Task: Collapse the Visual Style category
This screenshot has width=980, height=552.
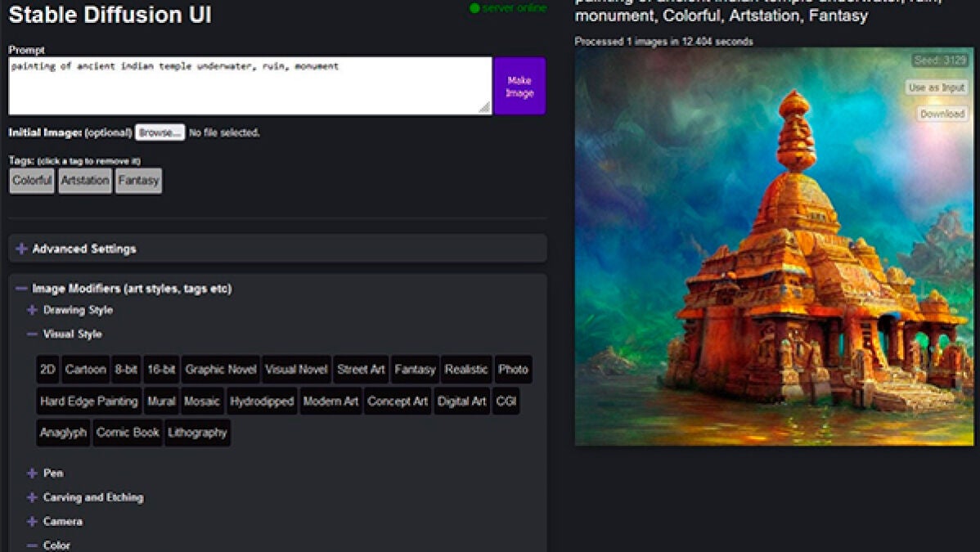Action: point(72,334)
